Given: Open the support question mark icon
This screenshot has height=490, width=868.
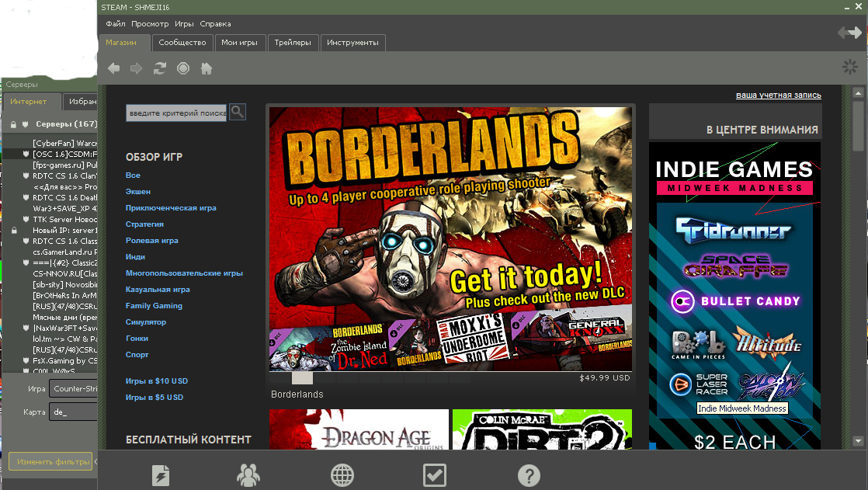Looking at the screenshot, I should point(529,475).
